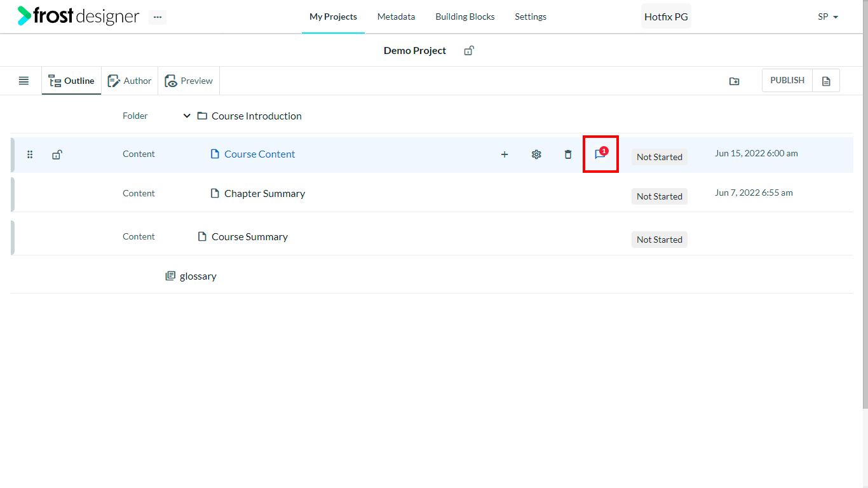The height and width of the screenshot is (488, 868).
Task: Go to My Projects tab
Action: 333,17
